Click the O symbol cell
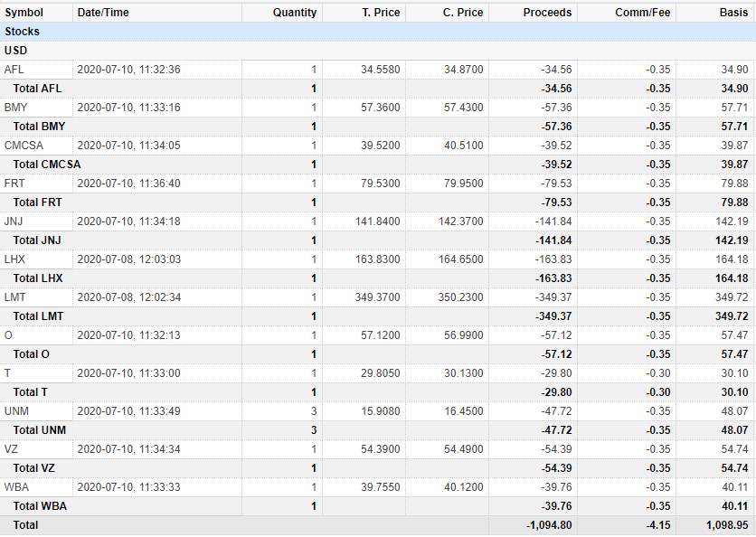 coord(8,335)
